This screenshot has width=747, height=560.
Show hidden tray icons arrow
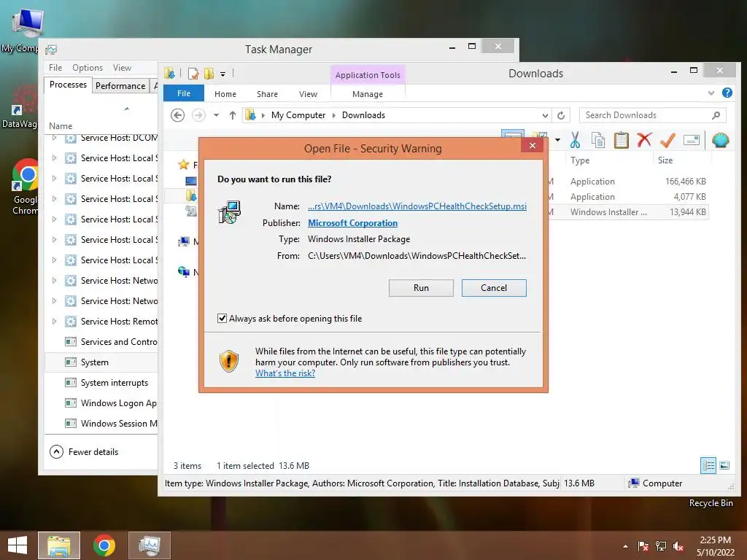625,546
